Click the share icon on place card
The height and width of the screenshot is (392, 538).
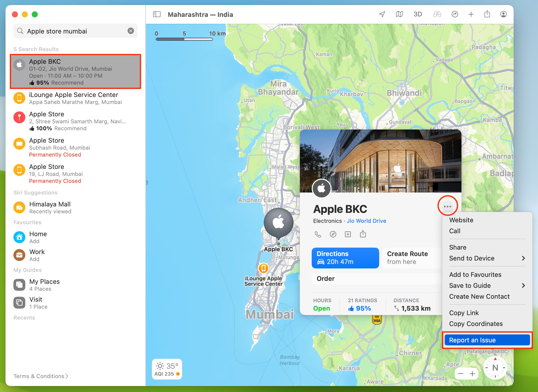tap(363, 234)
